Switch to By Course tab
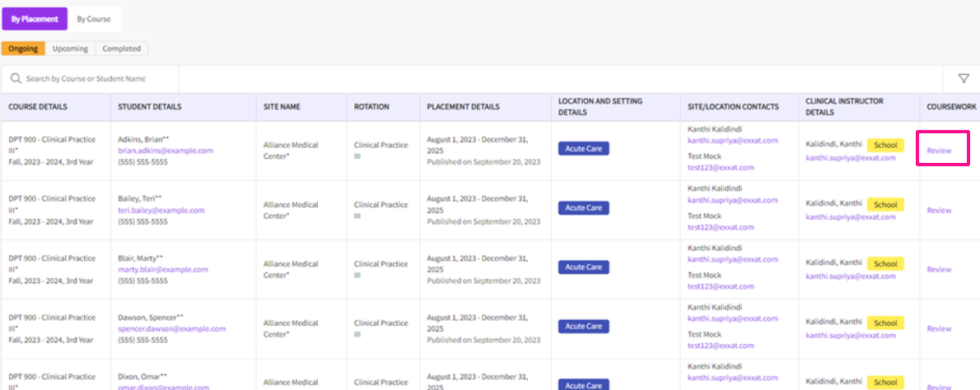The image size is (980, 390). (94, 19)
